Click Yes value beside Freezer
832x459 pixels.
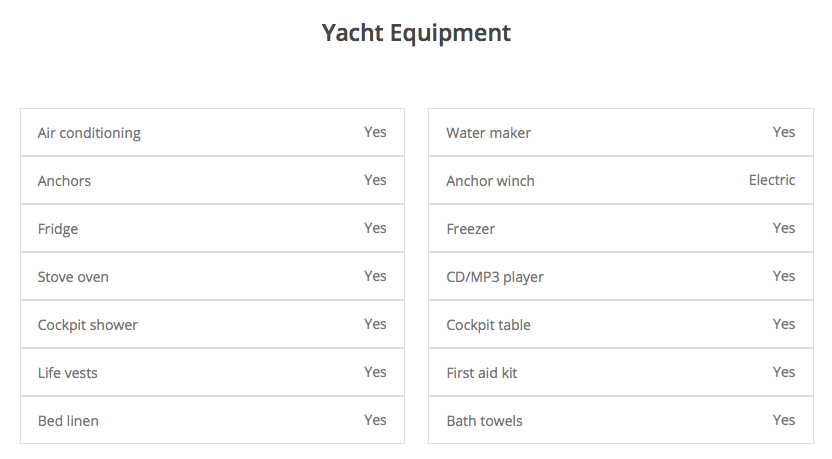point(784,228)
